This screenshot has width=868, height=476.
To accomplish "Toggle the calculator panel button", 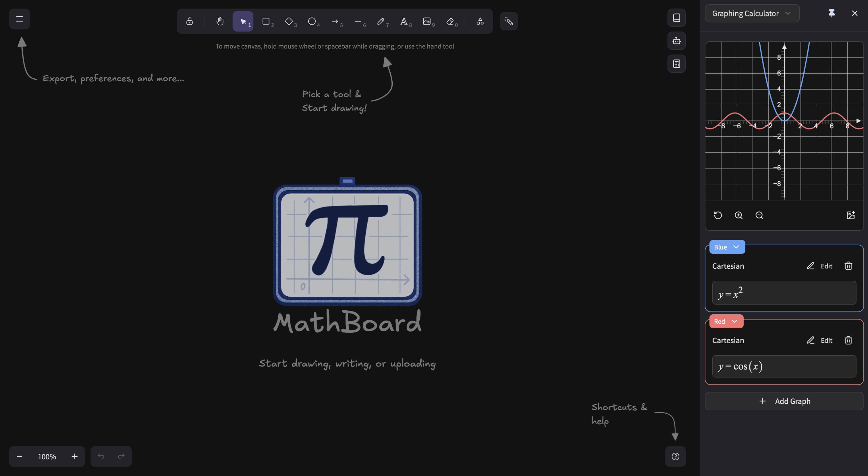I will click(677, 64).
